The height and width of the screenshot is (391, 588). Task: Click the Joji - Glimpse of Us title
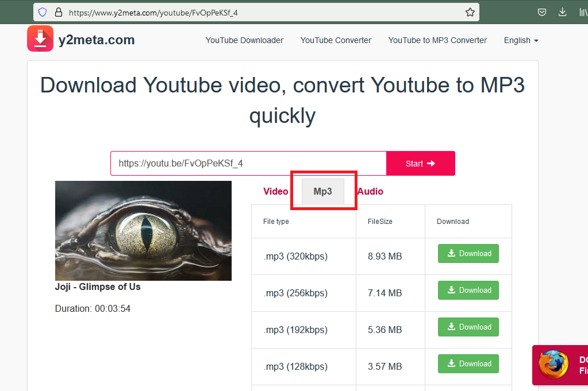[98, 287]
